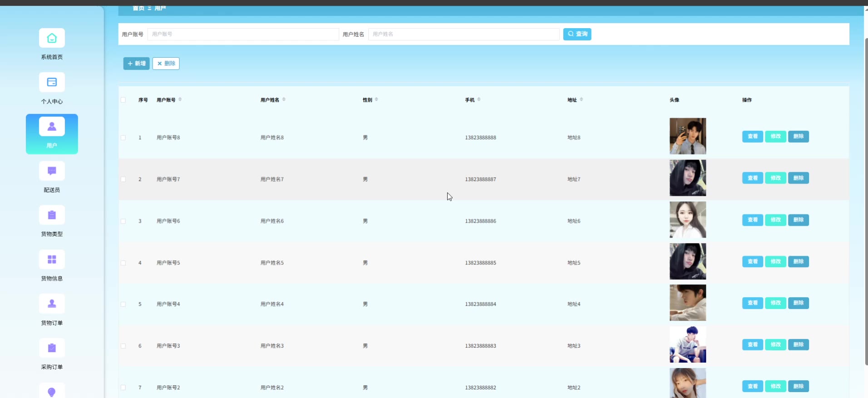Select the checkbox for row 用户账号7
The image size is (868, 398).
pyautogui.click(x=123, y=179)
